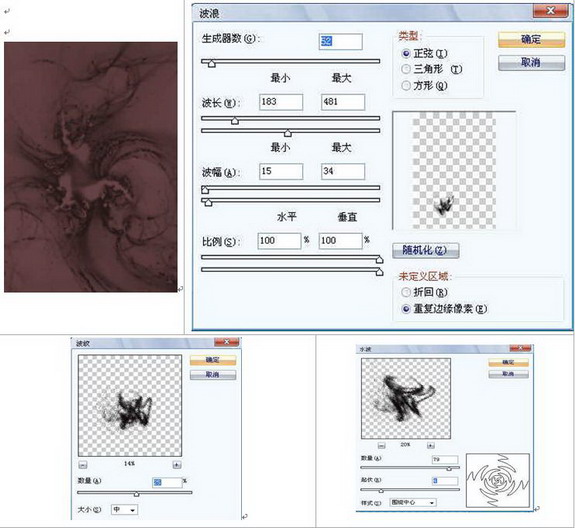Click the Number of Generators slider handle

(212, 63)
